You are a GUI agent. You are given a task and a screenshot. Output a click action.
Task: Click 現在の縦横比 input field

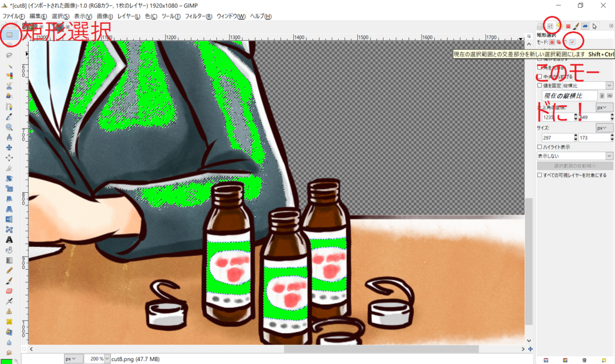(x=569, y=96)
